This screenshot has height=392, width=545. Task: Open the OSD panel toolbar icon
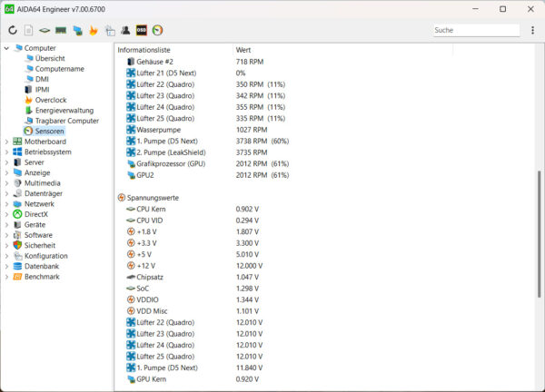coord(141,30)
